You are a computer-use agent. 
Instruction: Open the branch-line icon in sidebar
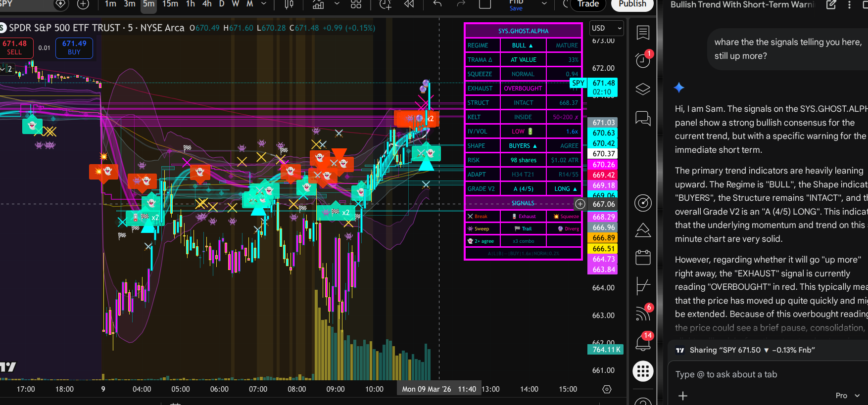click(x=643, y=286)
